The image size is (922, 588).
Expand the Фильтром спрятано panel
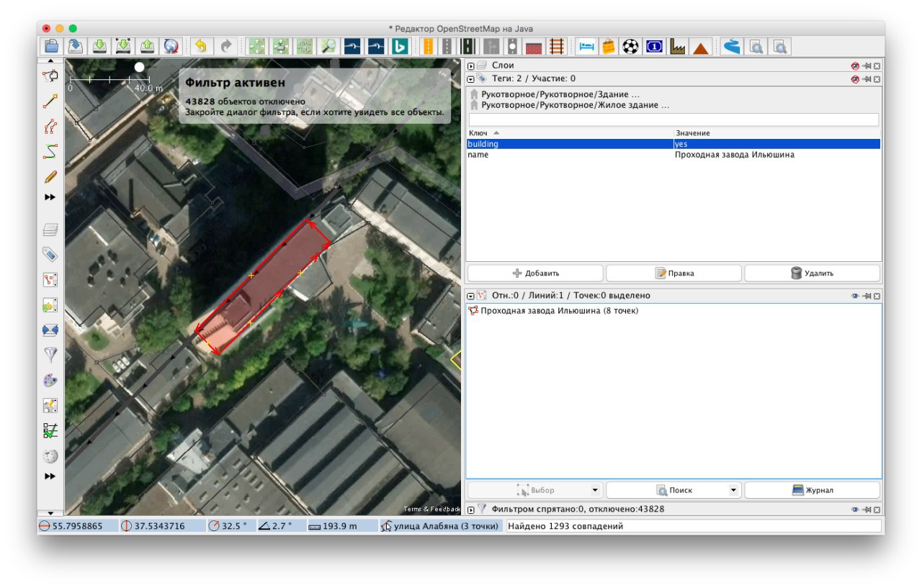coord(471,510)
